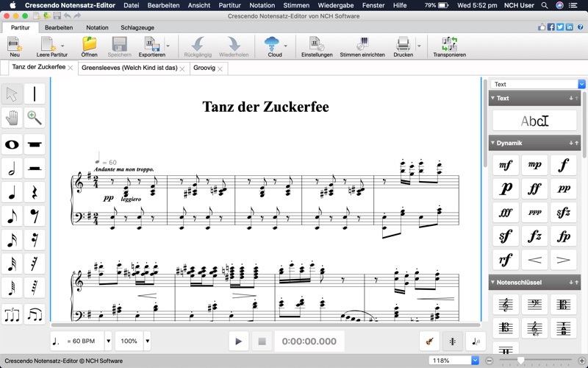The height and width of the screenshot is (368, 588).
Task: Insert mezzo-forte mf dynamic
Action: (x=506, y=165)
